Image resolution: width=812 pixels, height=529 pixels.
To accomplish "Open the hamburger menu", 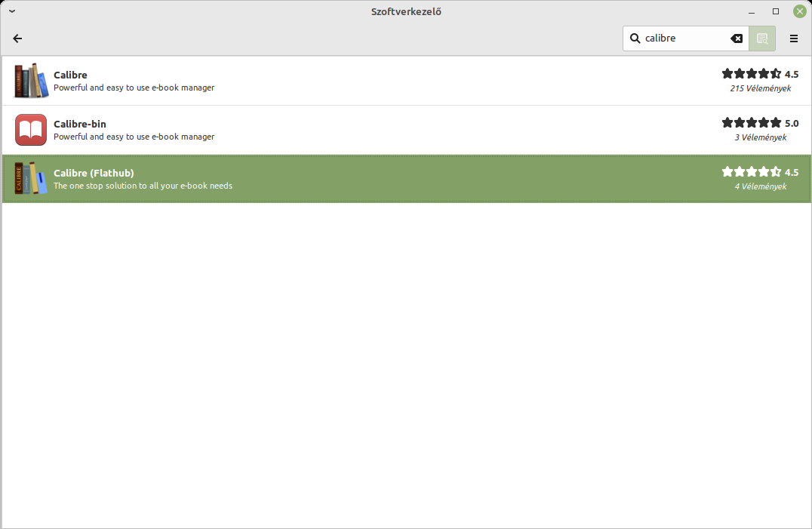I will click(793, 38).
